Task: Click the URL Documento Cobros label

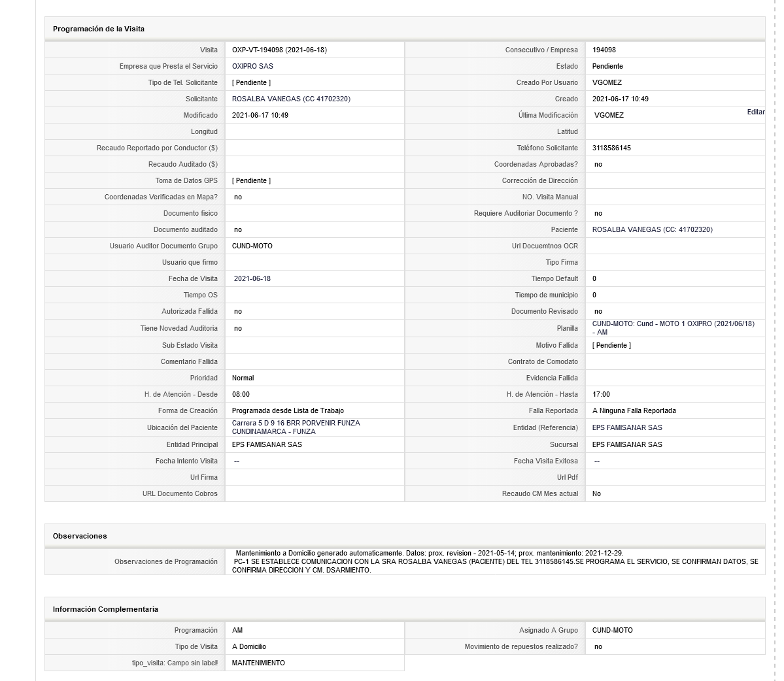Action: 180,493
